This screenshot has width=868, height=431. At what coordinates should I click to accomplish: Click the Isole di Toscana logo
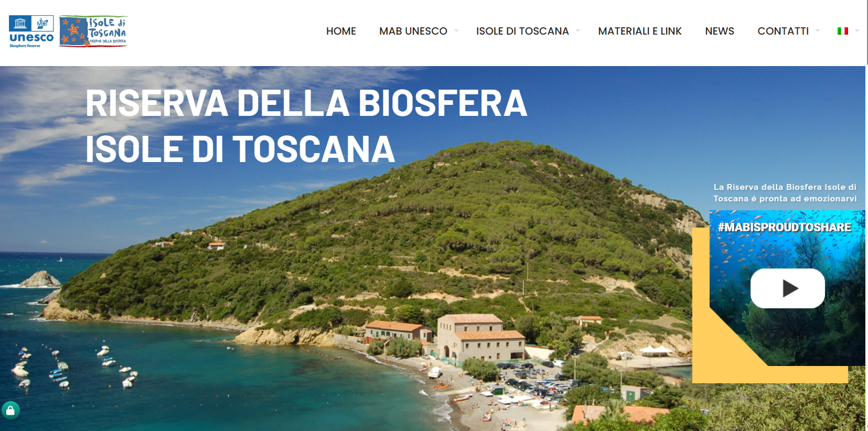coord(93,31)
